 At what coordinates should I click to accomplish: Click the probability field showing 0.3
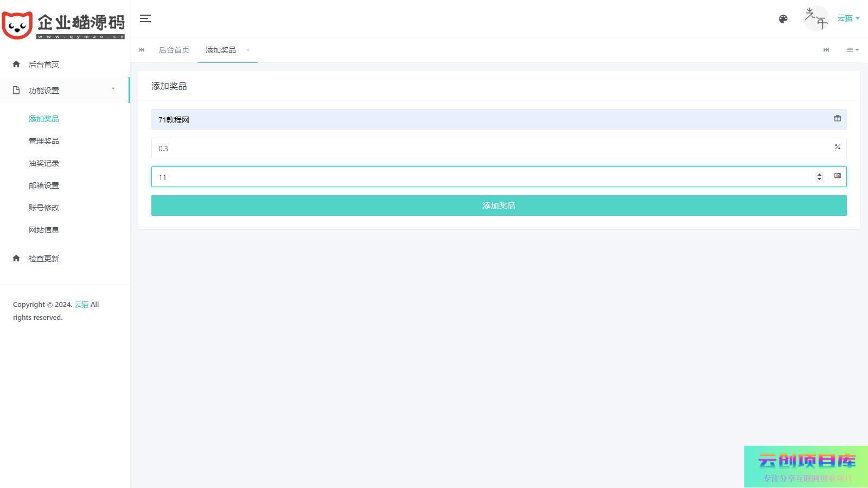488,148
